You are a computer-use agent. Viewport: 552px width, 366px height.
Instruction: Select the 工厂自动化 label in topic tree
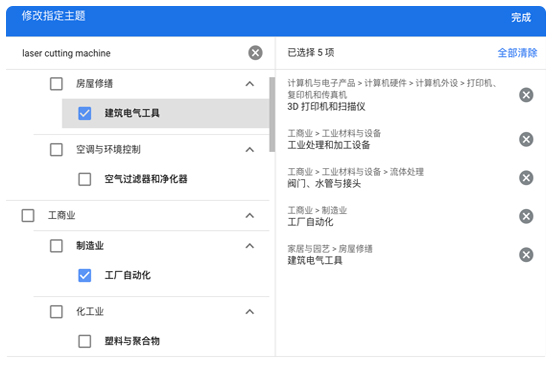point(127,275)
